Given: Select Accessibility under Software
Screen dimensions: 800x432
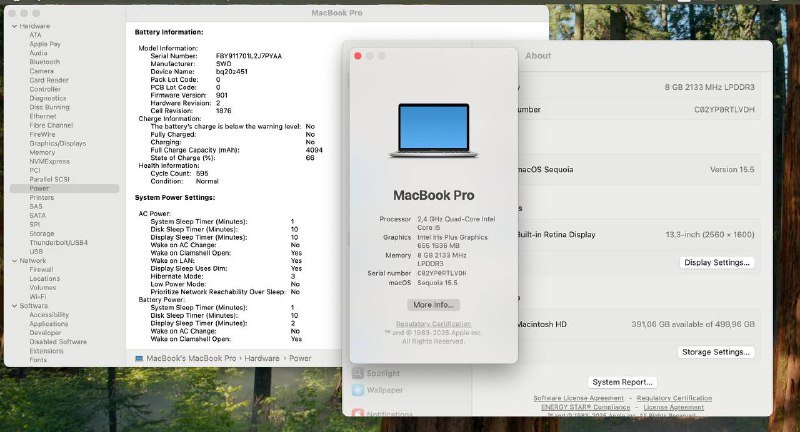Looking at the screenshot, I should click(x=49, y=315).
